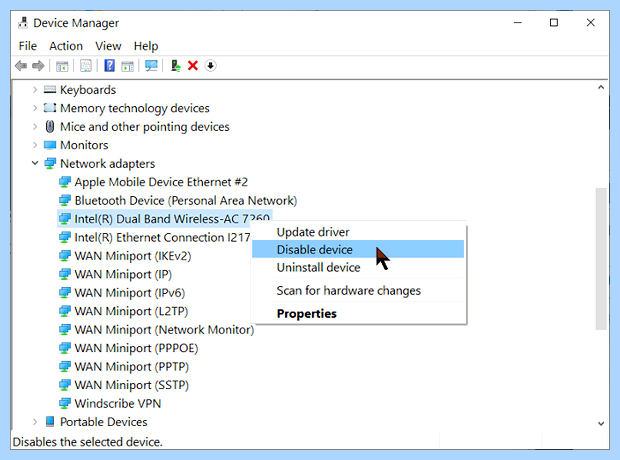Select Bluetooth Device (Personal Area Network)

[x=186, y=201]
